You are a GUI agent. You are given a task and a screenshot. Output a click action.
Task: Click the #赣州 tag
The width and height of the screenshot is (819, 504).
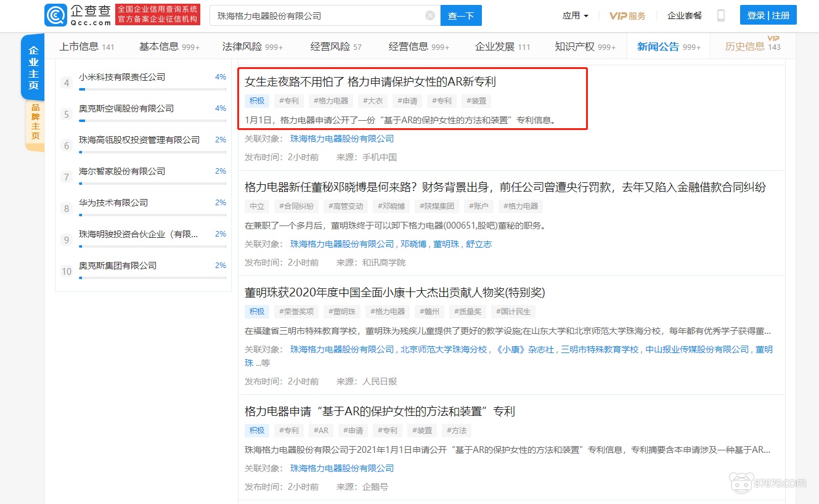coord(430,311)
